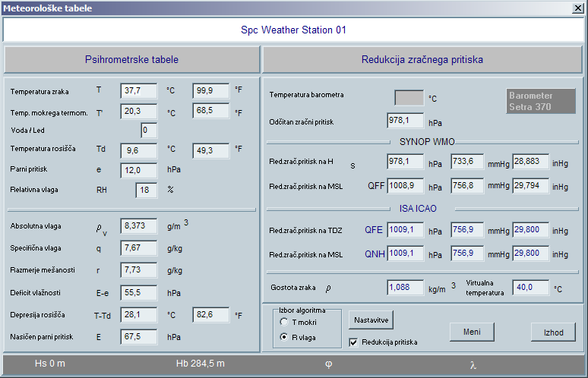Select the R vlaga algorithm radio button
The width and height of the screenshot is (588, 378).
coord(284,337)
